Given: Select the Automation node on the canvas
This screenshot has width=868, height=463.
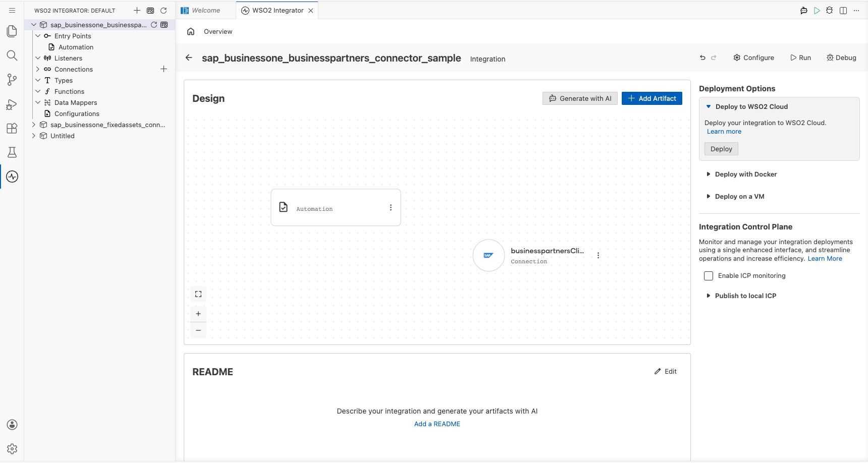Looking at the screenshot, I should [x=336, y=207].
